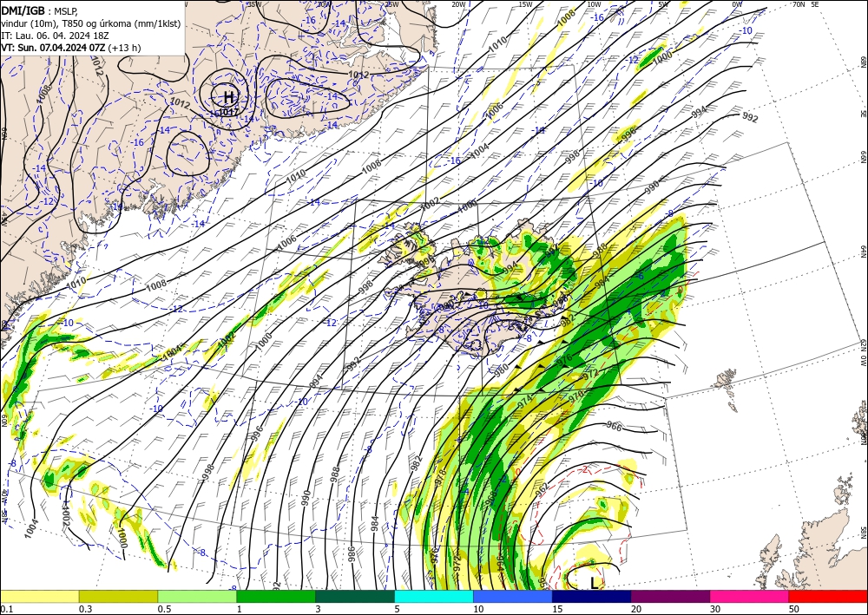Click the 'H' high pressure marker over Greenland

(228, 97)
